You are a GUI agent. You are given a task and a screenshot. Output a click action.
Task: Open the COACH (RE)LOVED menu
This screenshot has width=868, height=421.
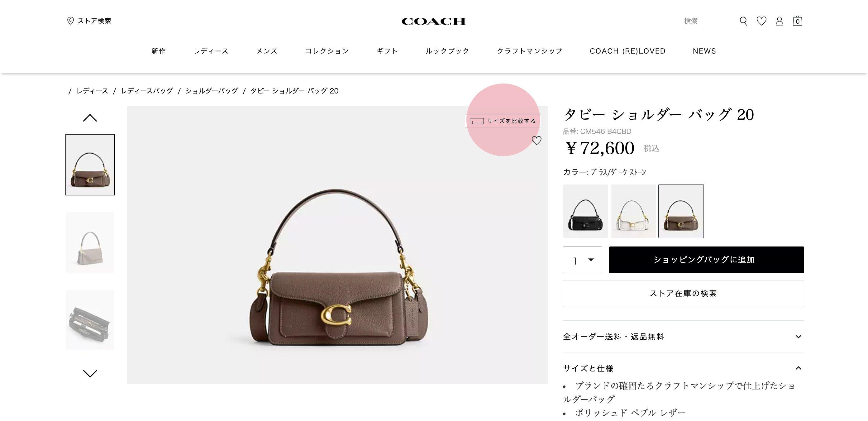click(x=628, y=51)
